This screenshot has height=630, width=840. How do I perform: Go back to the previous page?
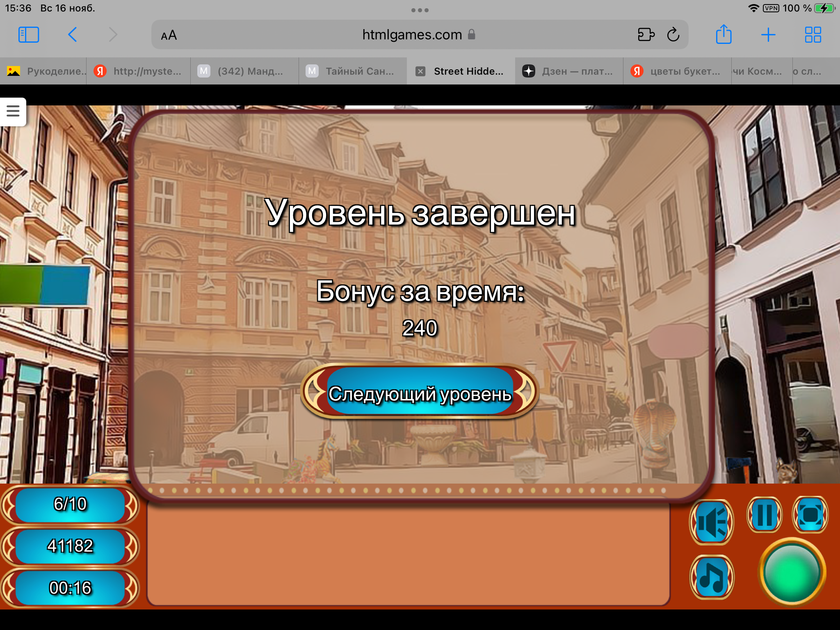click(73, 35)
